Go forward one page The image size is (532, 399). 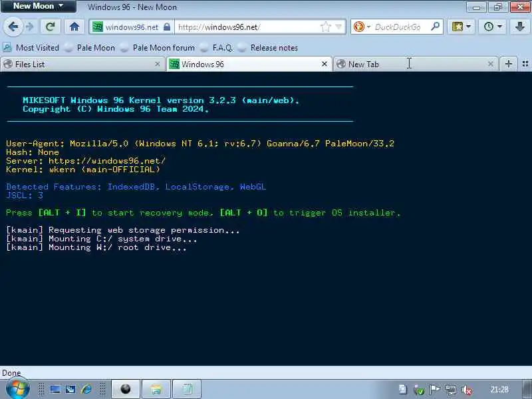click(x=30, y=27)
